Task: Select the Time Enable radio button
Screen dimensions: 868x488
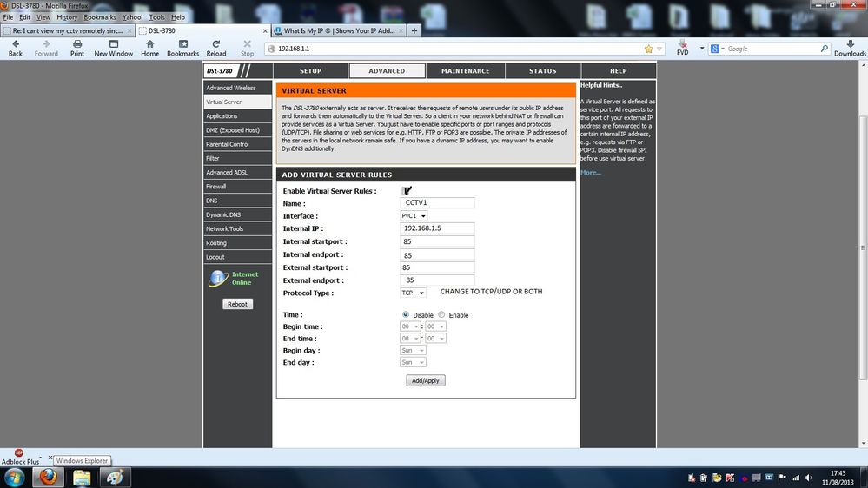Action: [x=441, y=314]
